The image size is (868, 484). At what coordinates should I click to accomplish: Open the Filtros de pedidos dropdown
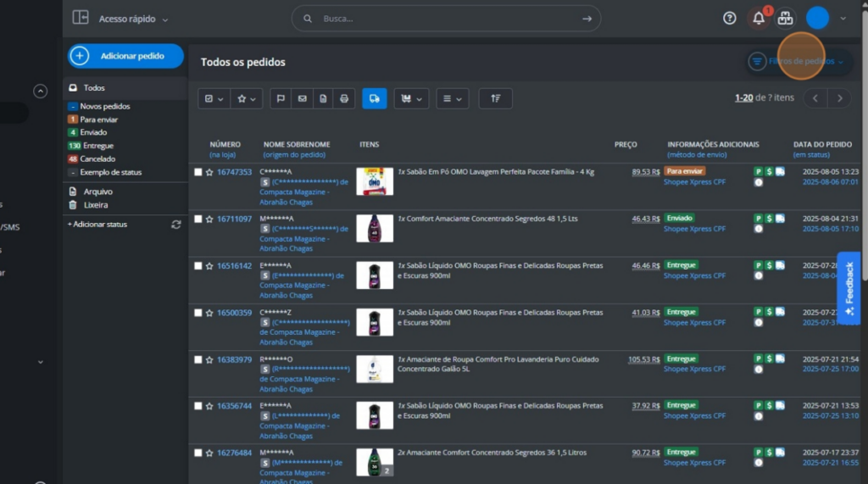pos(797,61)
